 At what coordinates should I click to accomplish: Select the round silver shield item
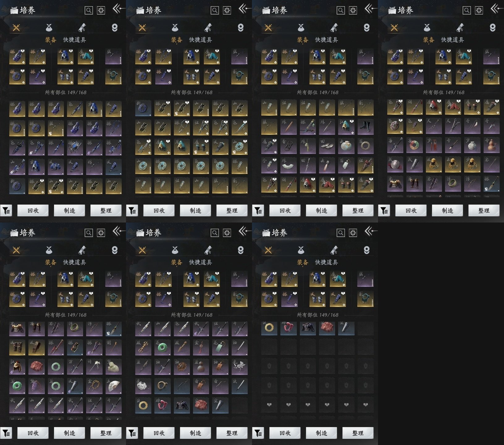pyautogui.click(x=395, y=165)
